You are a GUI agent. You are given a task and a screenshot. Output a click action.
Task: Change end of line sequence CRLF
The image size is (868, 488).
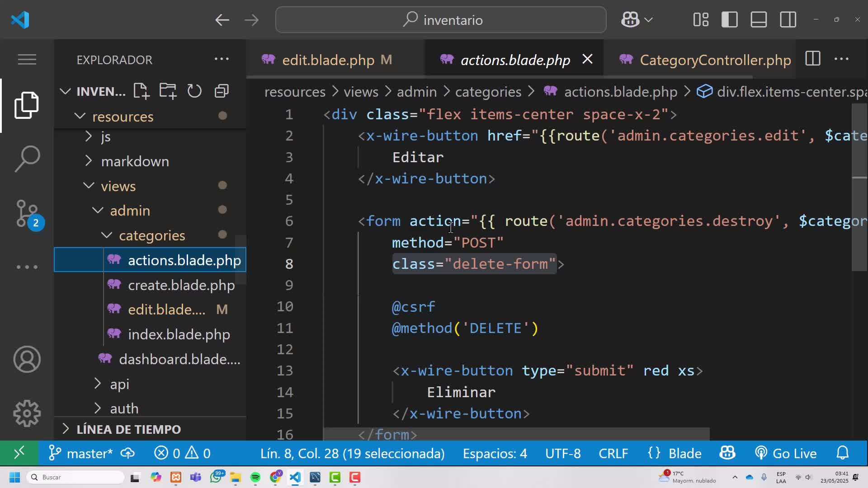[613, 453]
